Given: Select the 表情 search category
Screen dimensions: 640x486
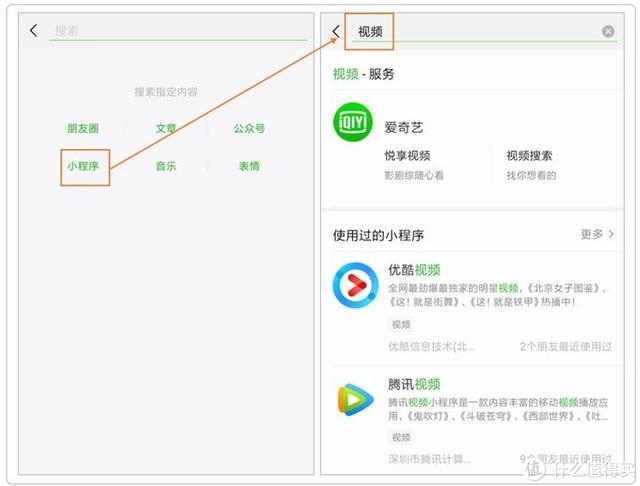Looking at the screenshot, I should coord(249,166).
